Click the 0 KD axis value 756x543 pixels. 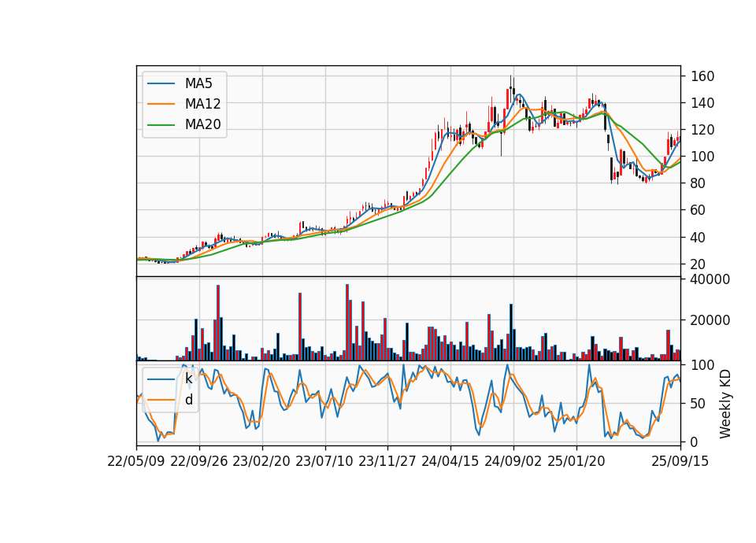click(695, 441)
